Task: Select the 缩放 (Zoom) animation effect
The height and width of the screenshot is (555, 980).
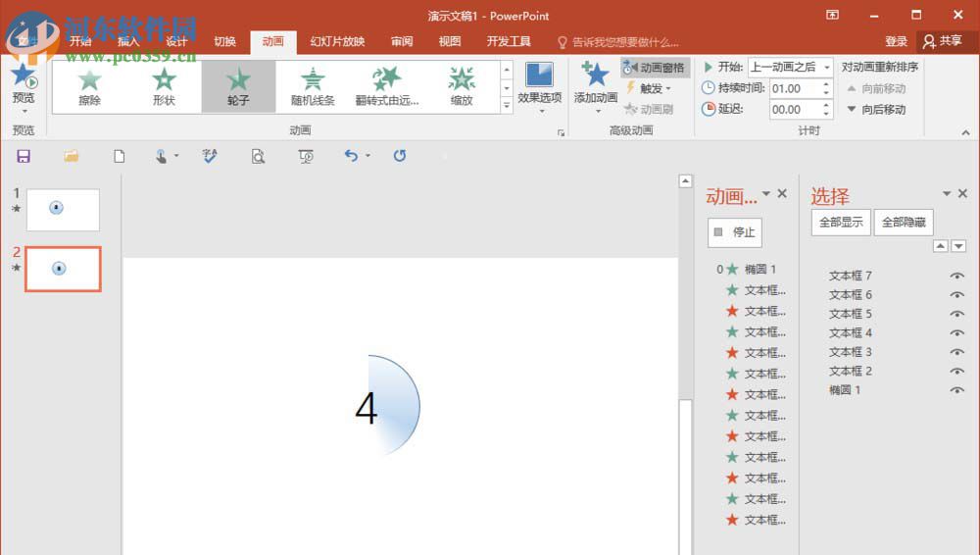Action: (x=462, y=86)
